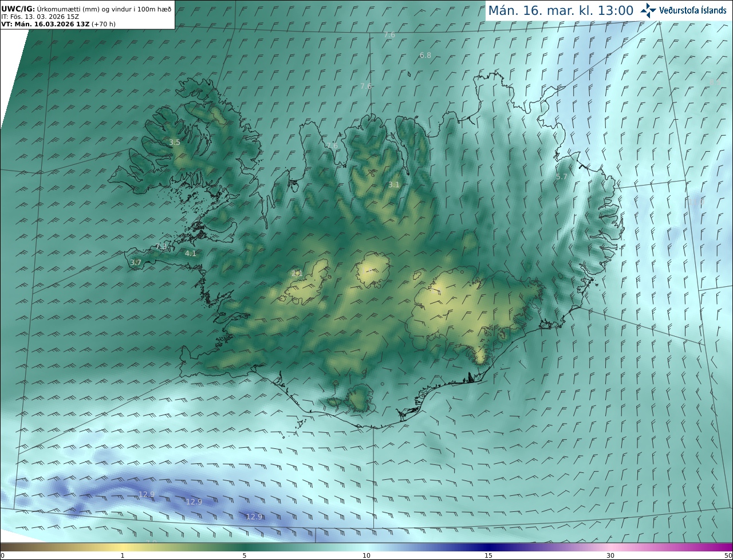Image resolution: width=733 pixels, height=560 pixels.
Task: Select the 'Úrkomumætti (mm) og vindur' title line
Action: pyautogui.click(x=87, y=9)
